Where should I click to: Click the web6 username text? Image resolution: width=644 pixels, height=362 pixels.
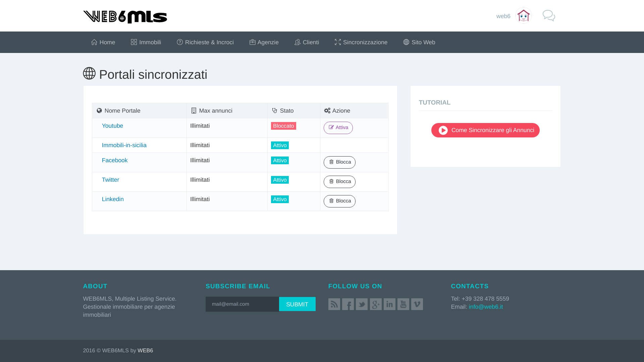(x=503, y=16)
